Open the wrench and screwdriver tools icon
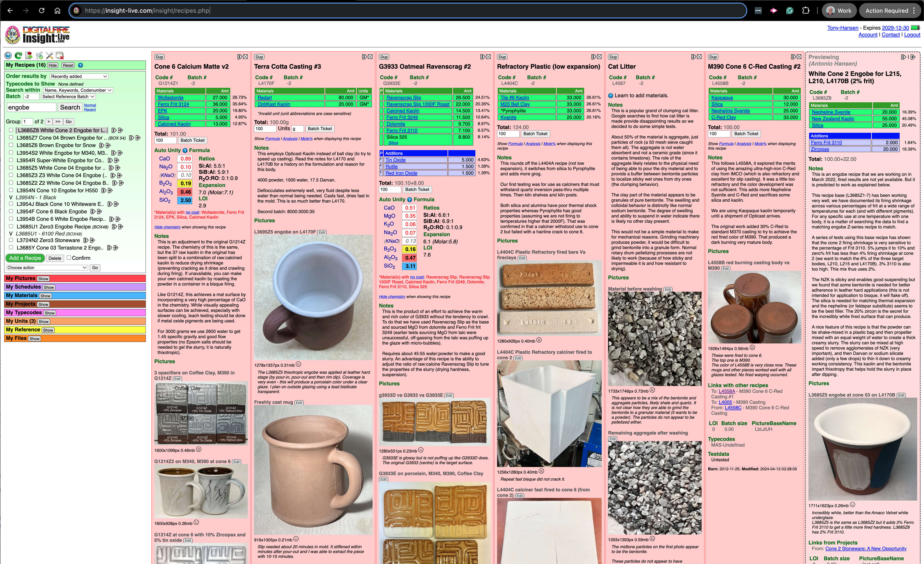 (x=50, y=56)
